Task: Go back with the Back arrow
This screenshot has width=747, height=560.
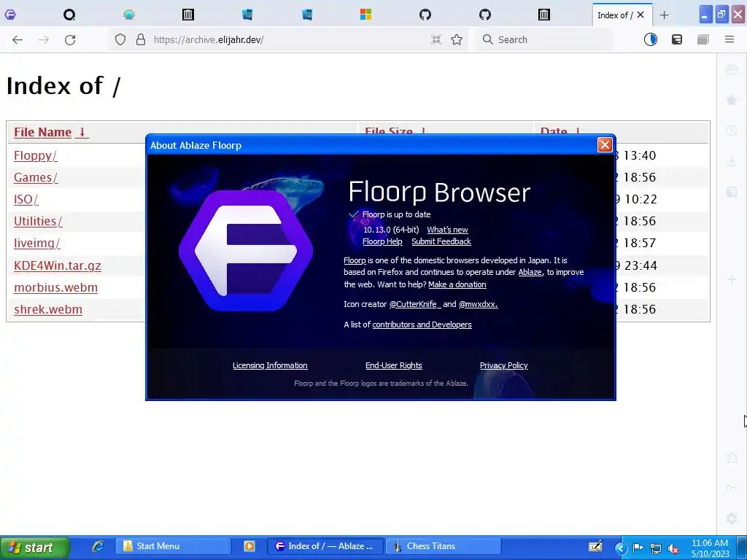Action: (18, 40)
